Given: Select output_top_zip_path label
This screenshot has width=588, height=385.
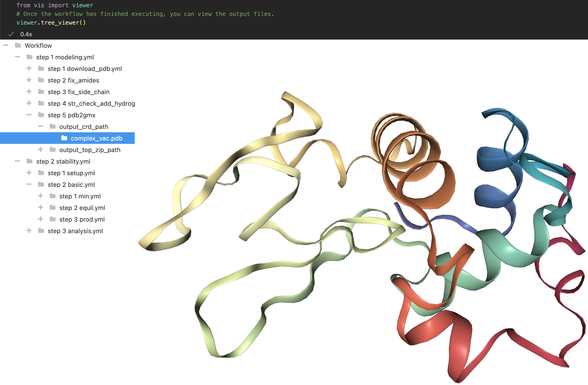Looking at the screenshot, I should click(x=90, y=150).
